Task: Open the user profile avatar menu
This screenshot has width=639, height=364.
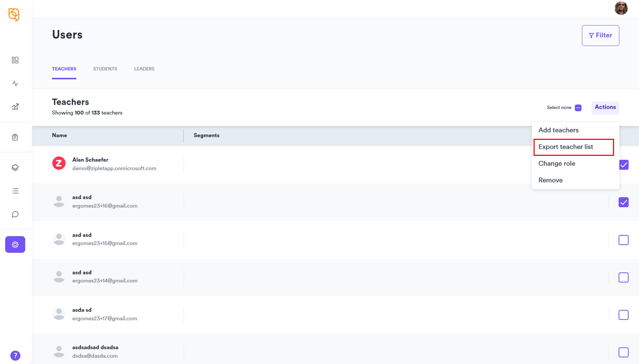Action: click(x=621, y=8)
